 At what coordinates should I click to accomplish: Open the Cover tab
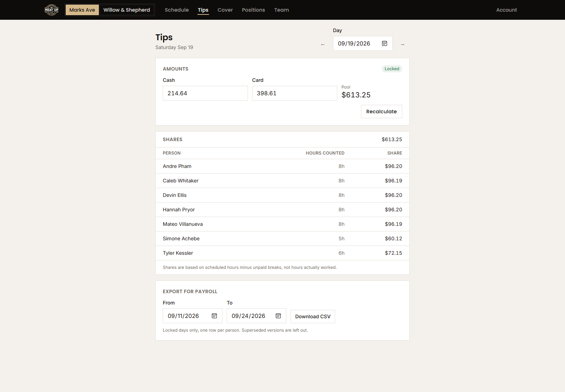tap(225, 10)
